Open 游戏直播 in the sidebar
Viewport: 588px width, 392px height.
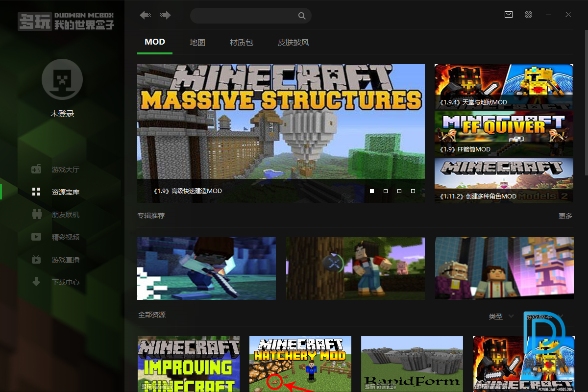tap(66, 260)
